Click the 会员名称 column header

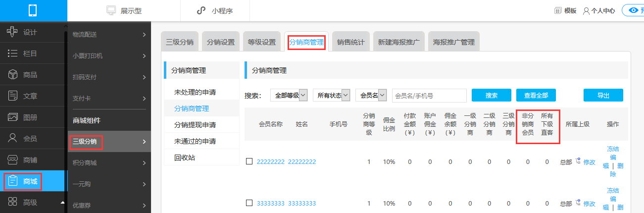click(271, 124)
